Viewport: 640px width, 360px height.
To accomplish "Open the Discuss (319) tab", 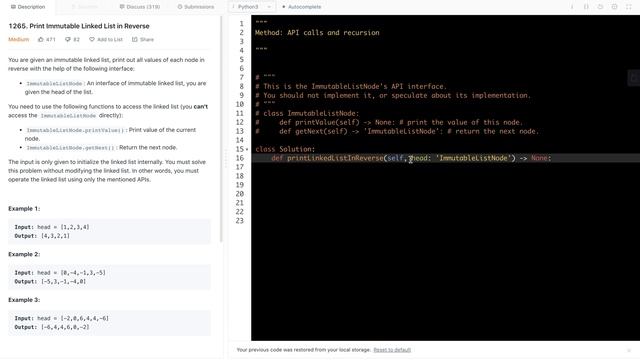I will tap(140, 7).
